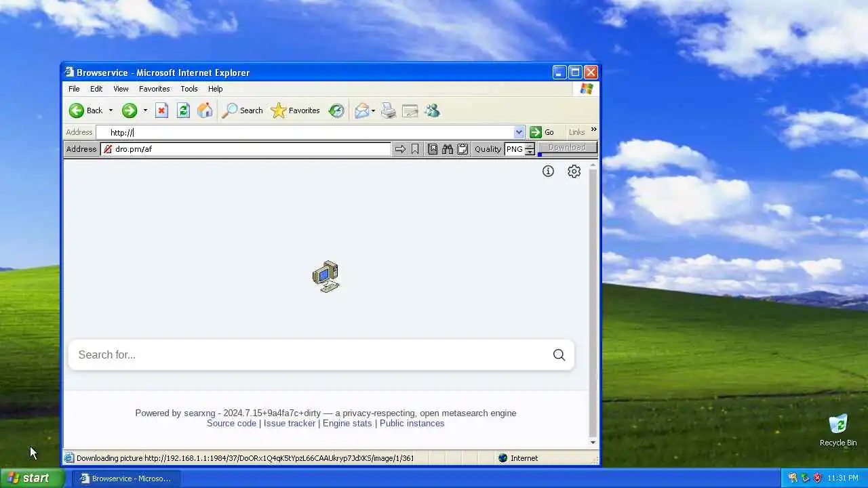Go to the Home page icon

click(x=205, y=110)
